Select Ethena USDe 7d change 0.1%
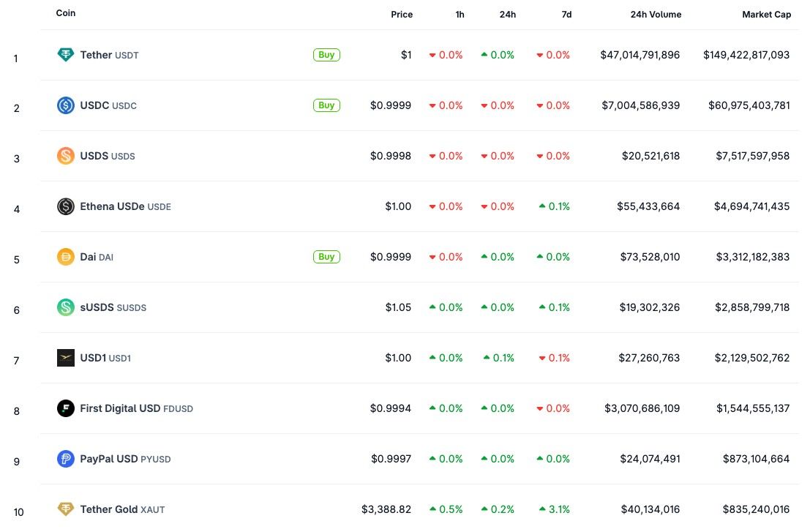The width and height of the screenshot is (810, 532). (555, 206)
